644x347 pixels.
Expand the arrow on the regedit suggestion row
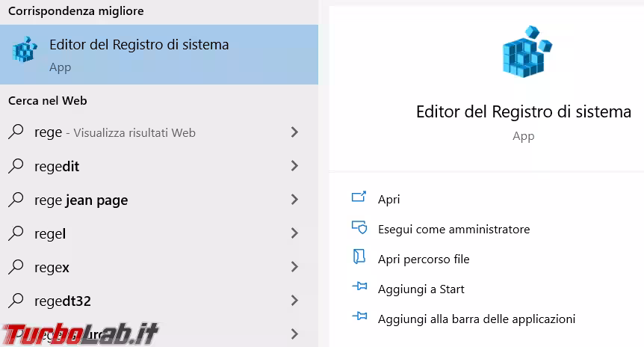pos(294,166)
